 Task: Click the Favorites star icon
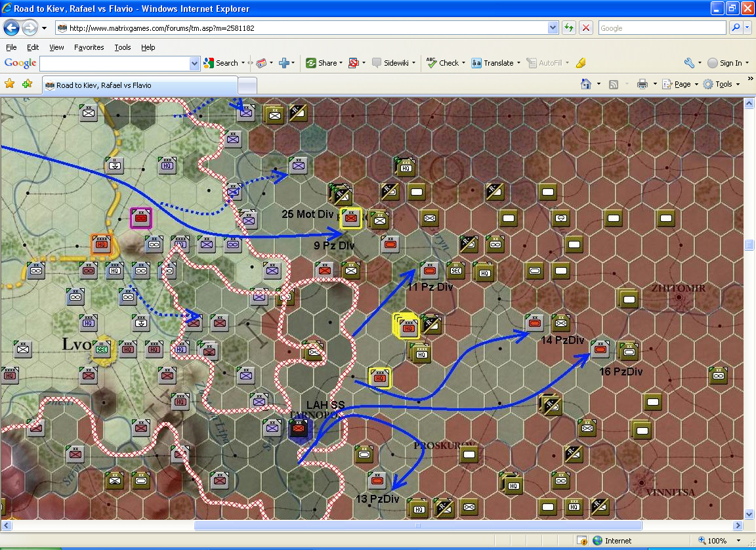coord(9,84)
